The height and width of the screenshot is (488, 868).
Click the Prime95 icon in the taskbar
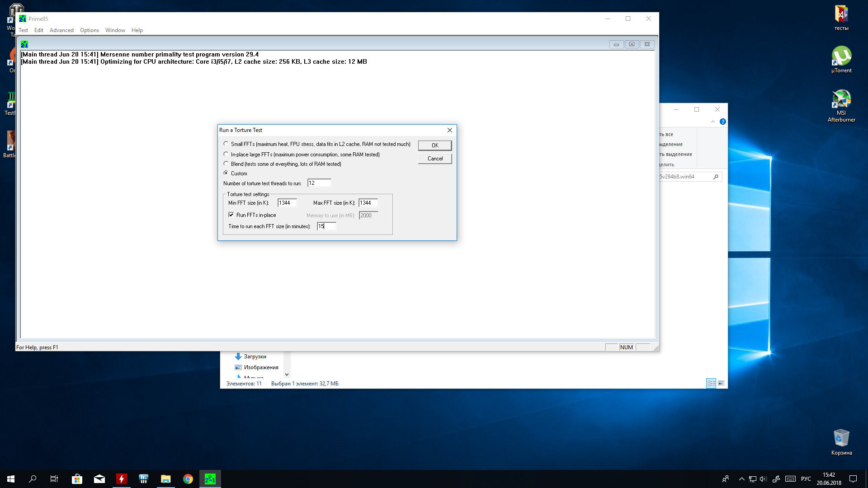tap(210, 479)
